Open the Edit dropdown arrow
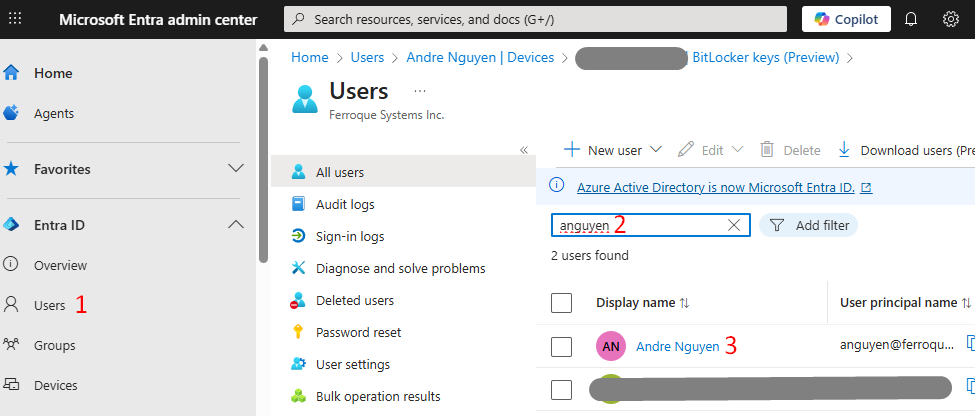Screen dimensions: 975x416 pyautogui.click(x=737, y=149)
